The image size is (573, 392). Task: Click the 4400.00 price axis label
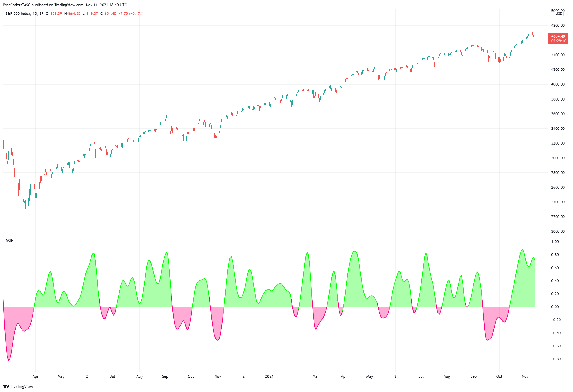tap(558, 55)
